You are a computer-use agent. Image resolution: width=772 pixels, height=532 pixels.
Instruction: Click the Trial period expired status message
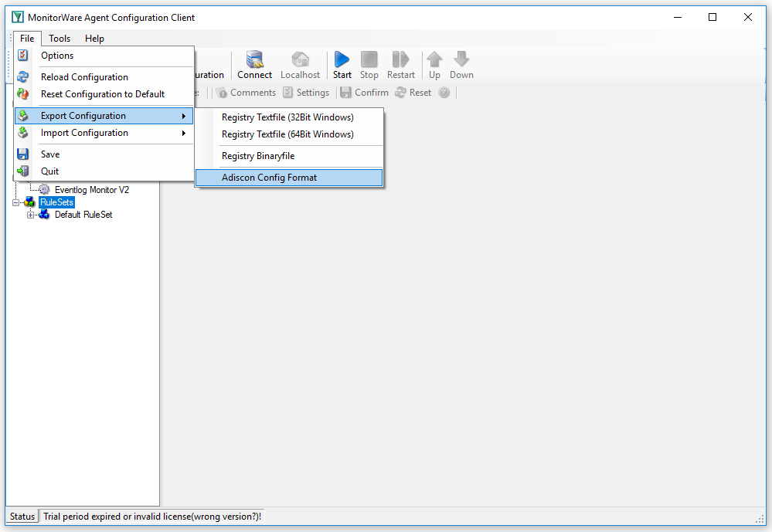click(x=152, y=517)
